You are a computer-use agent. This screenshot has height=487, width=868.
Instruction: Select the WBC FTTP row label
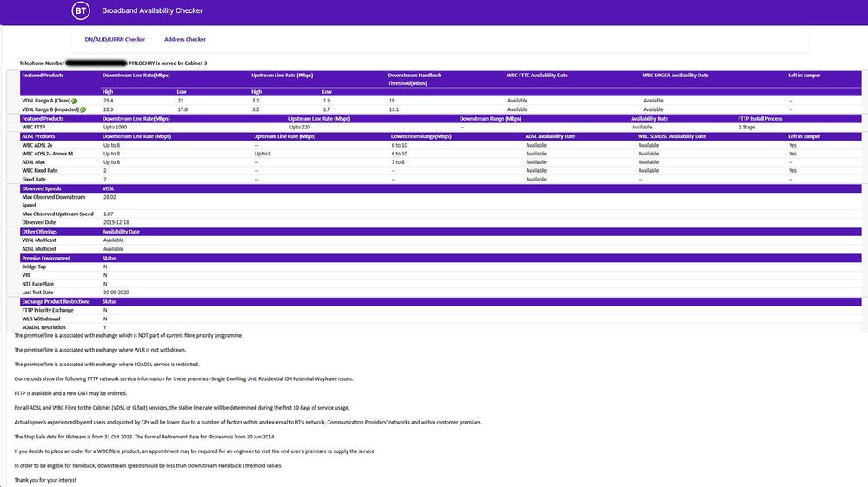click(36, 128)
